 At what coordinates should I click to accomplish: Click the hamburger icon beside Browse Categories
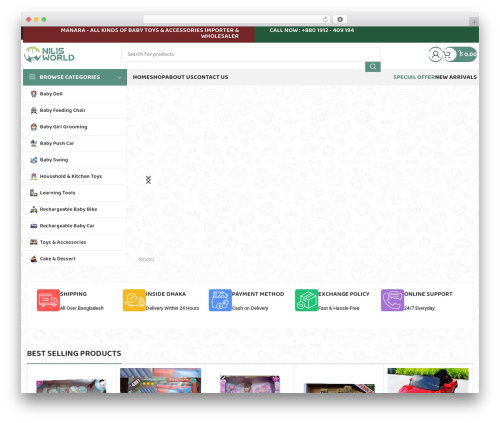click(x=32, y=77)
